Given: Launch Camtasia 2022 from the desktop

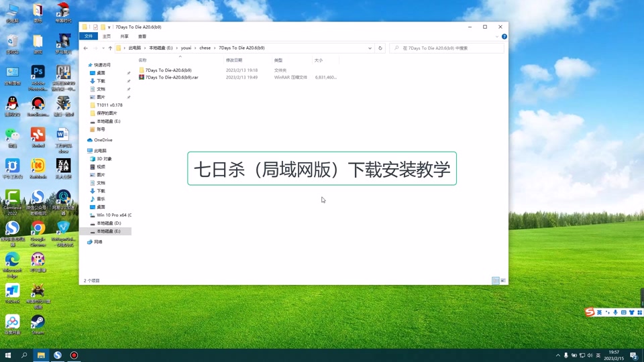Looking at the screenshot, I should point(12,202).
